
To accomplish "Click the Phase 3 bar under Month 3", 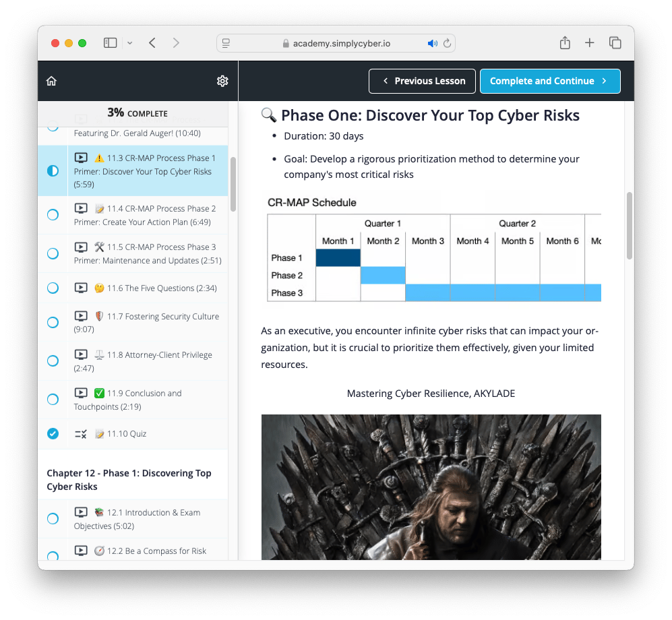I will 428,292.
